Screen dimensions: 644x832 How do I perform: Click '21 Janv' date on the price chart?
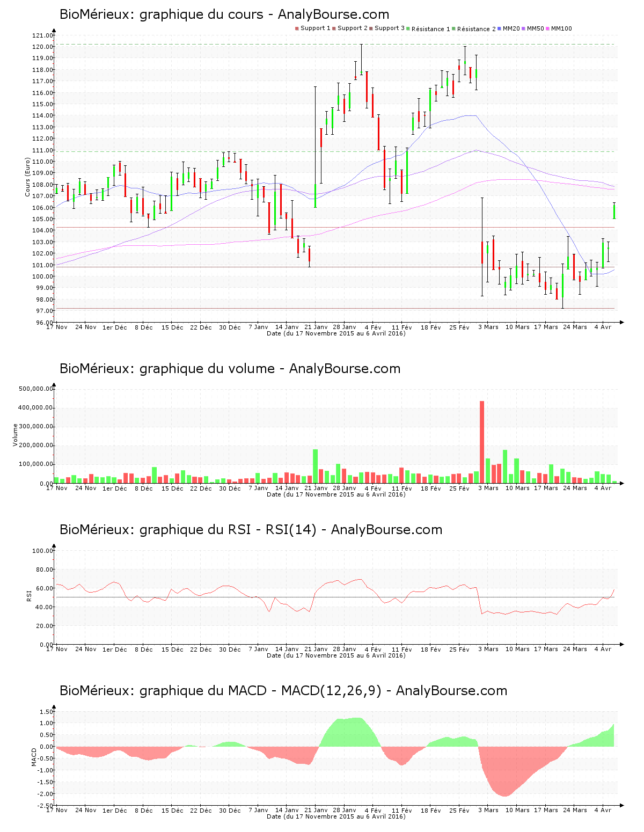[316, 327]
